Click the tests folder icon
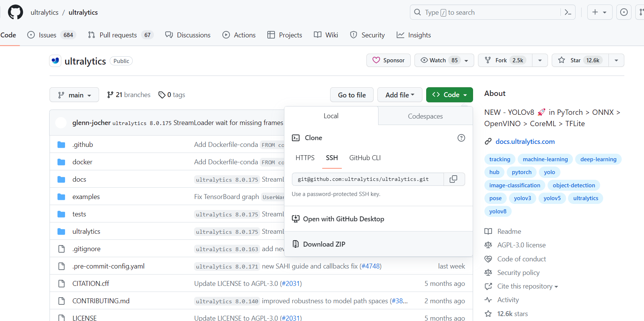The image size is (644, 321). (61, 214)
